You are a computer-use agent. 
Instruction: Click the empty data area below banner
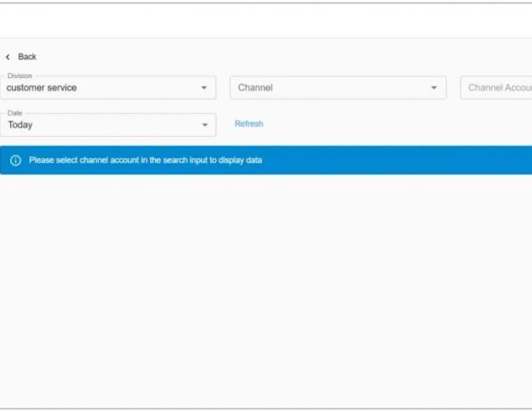tap(266, 285)
